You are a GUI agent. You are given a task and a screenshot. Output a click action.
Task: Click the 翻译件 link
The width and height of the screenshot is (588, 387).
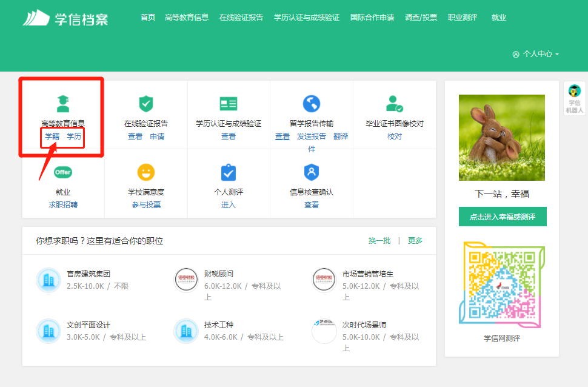(341, 136)
